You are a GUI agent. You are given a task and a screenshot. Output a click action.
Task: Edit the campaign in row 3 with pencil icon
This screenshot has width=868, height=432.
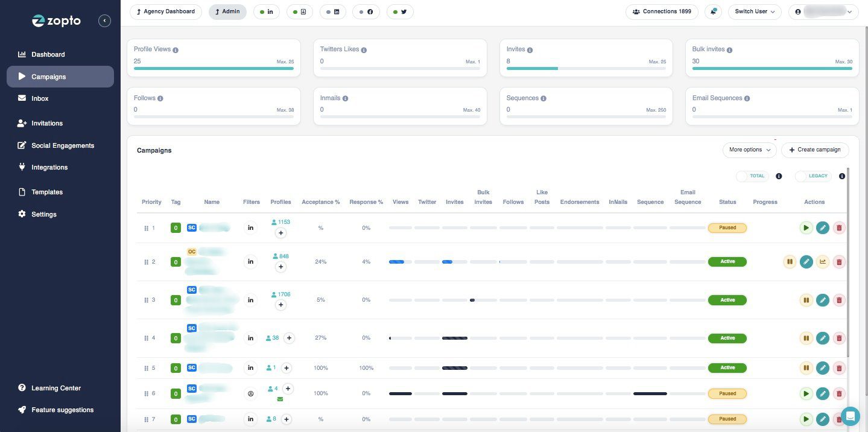point(823,300)
